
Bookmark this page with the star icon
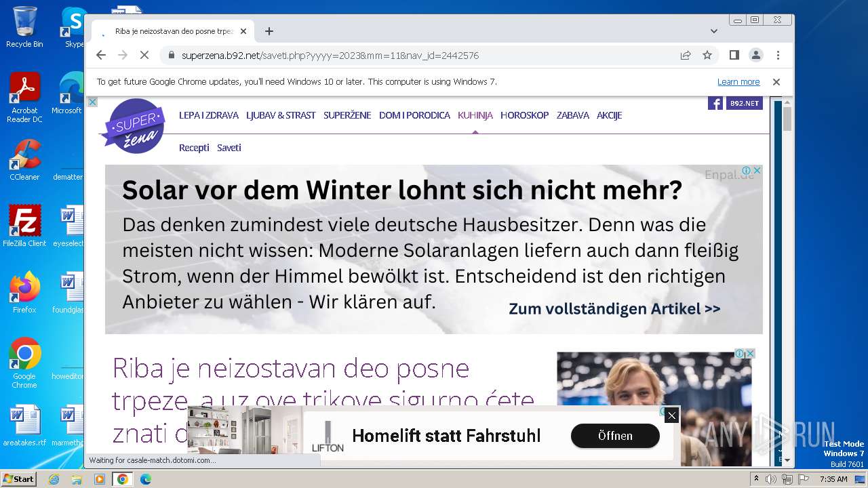coord(707,56)
